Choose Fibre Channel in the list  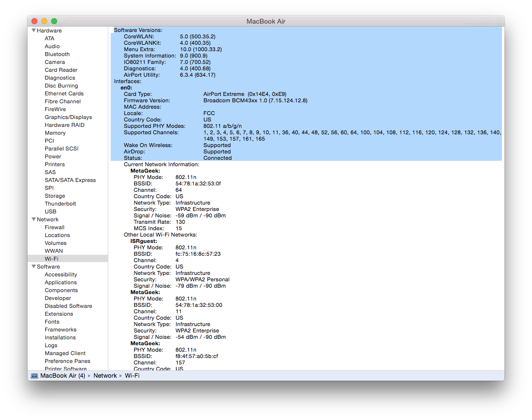(x=63, y=101)
